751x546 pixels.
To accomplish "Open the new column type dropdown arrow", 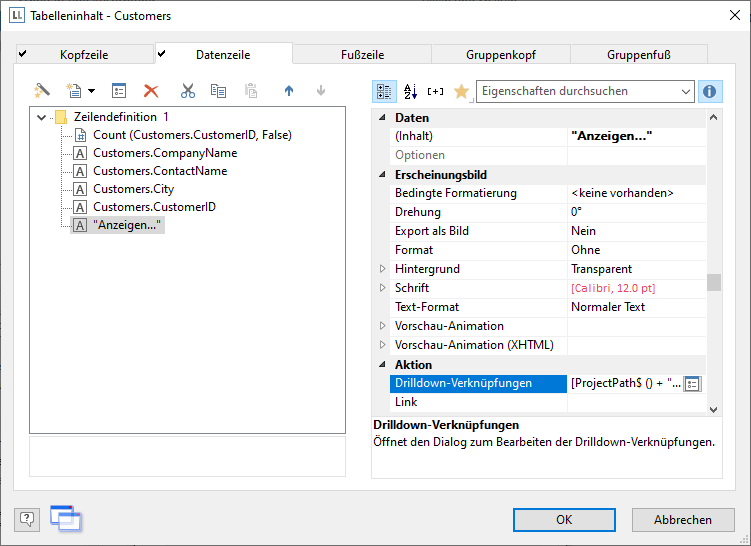I will coord(91,91).
